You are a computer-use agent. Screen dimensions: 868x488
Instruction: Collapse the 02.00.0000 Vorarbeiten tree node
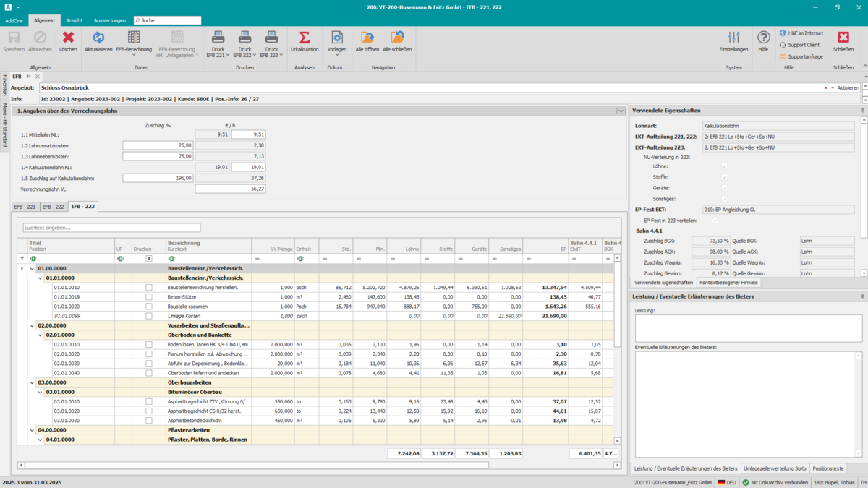32,325
